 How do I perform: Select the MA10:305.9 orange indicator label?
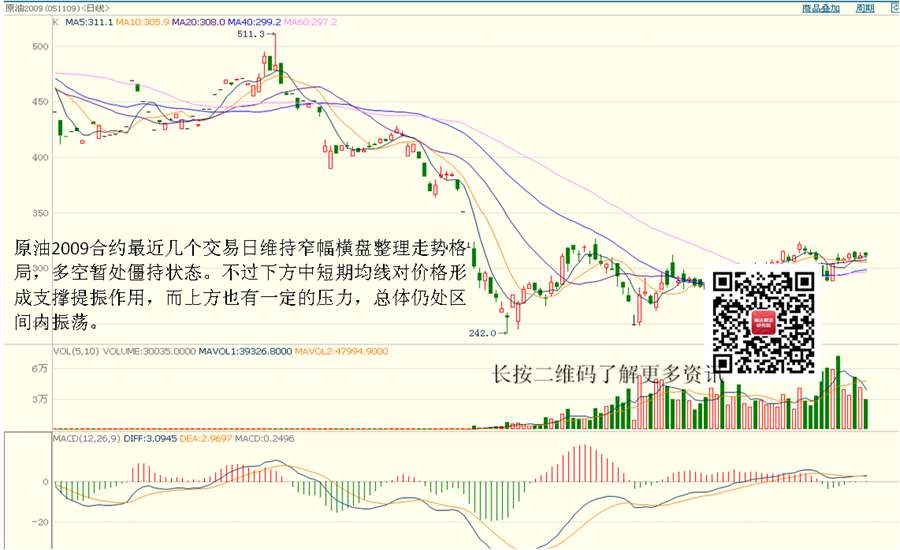141,21
